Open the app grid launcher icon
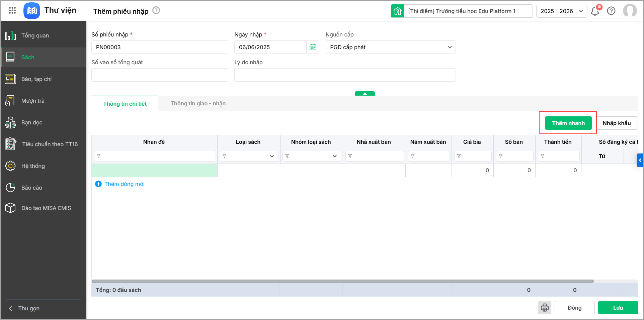The width and height of the screenshot is (644, 320). coord(12,10)
